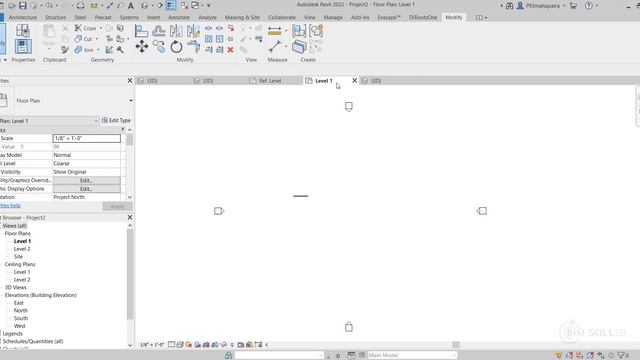The image size is (640, 360).
Task: Click Save in the quick access toolbar
Action: [x=22, y=6]
